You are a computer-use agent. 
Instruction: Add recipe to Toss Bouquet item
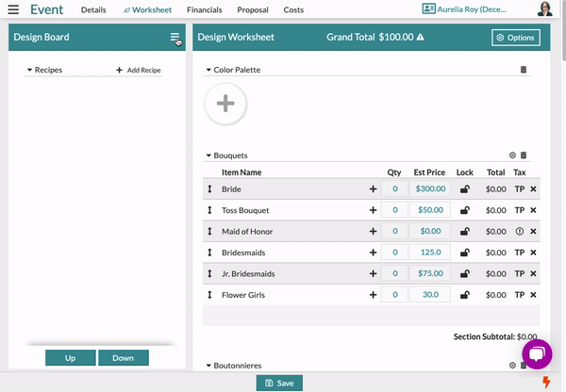tap(373, 210)
